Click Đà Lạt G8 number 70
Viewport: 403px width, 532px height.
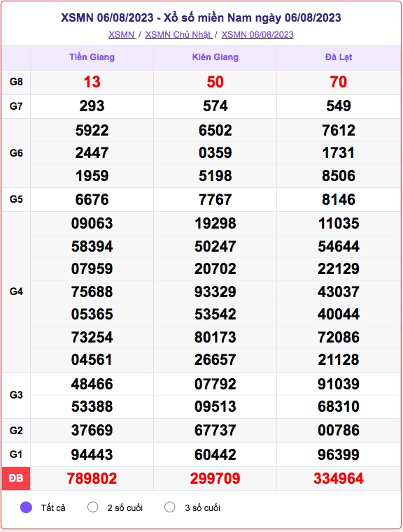point(339,82)
